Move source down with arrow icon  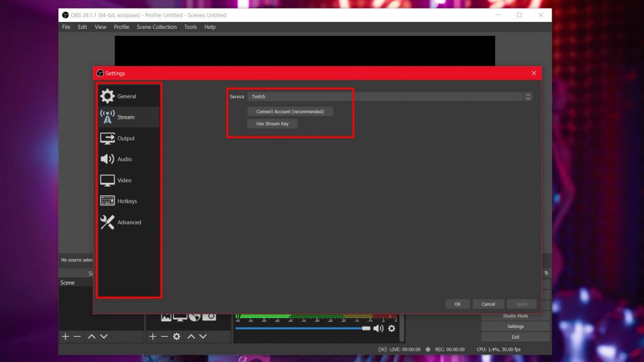[x=203, y=337]
